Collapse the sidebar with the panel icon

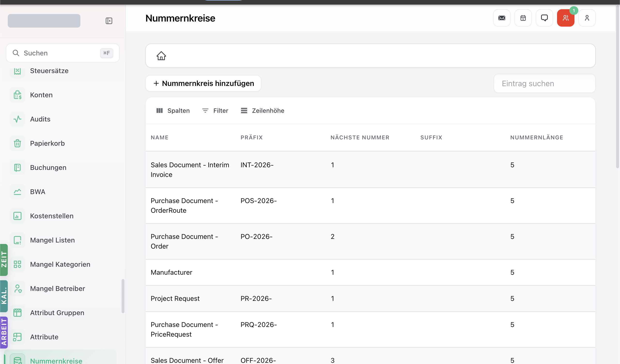[109, 21]
